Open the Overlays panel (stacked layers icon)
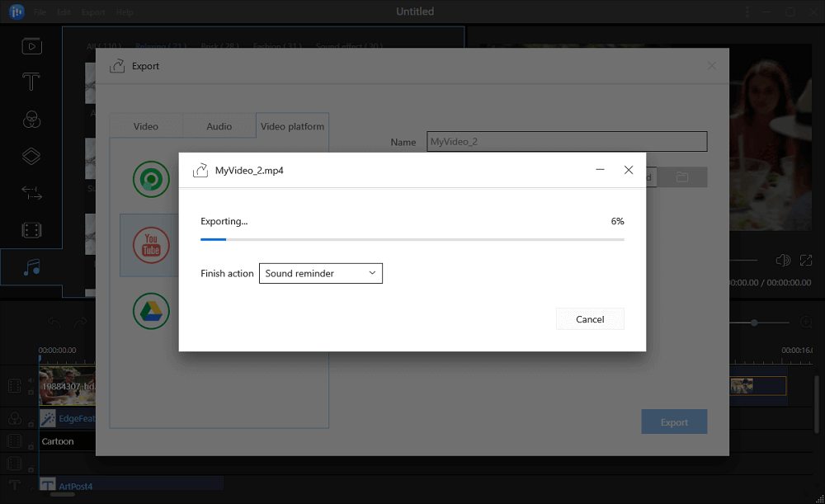The width and height of the screenshot is (825, 504). 31,157
